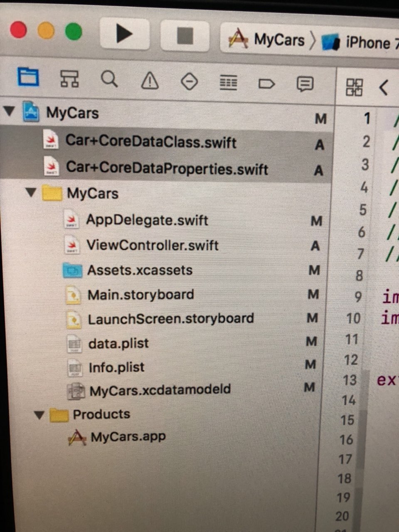Screen dimensions: 399x532
Task: Select the yellow MyCars folder group
Action: click(x=92, y=194)
